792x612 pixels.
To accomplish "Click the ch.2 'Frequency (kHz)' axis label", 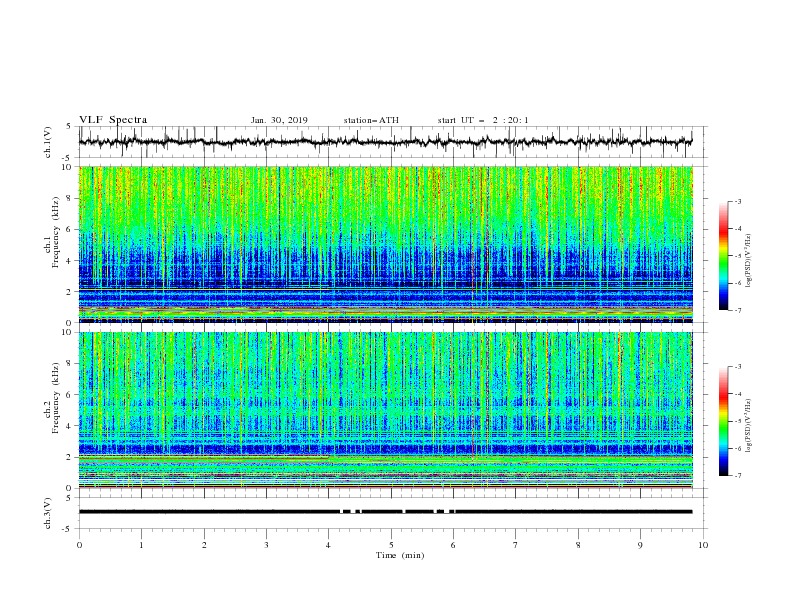I will click(x=56, y=398).
